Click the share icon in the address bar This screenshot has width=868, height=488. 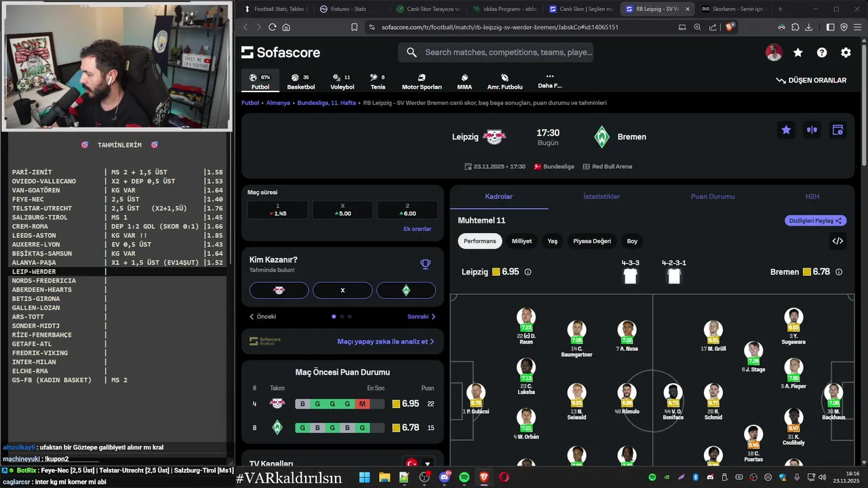(713, 27)
